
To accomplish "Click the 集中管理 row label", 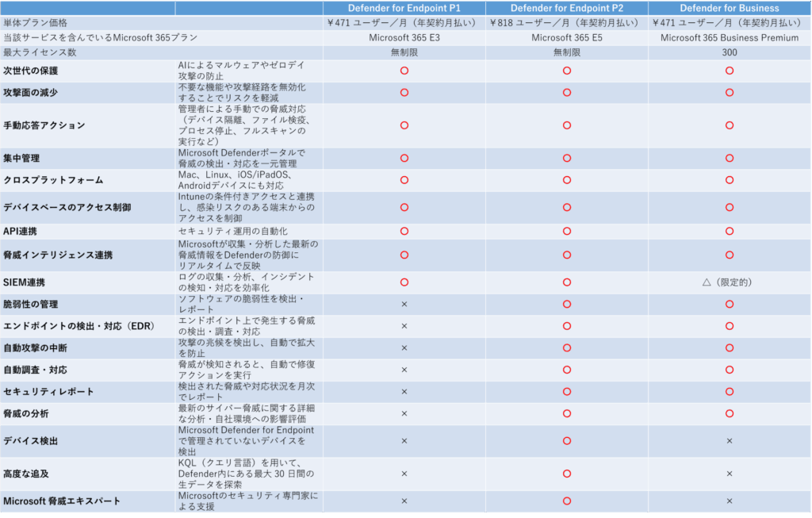I will (x=21, y=158).
